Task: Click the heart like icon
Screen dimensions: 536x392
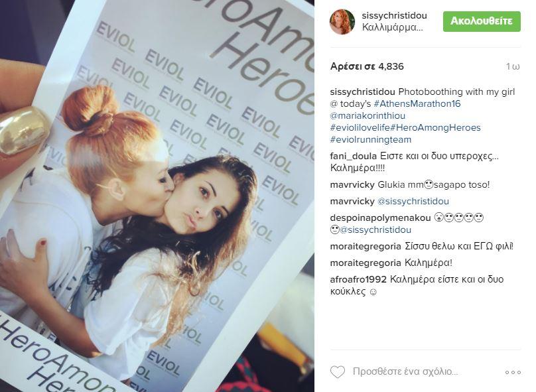Action: [x=338, y=372]
